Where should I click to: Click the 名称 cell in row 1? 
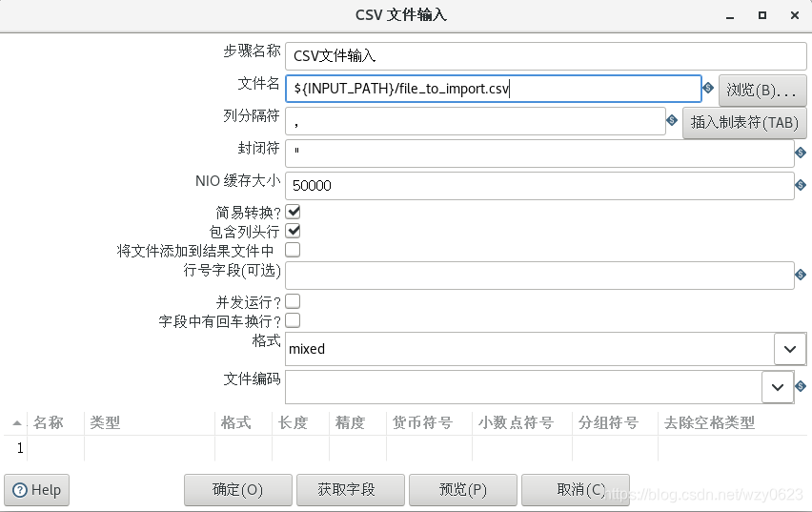(x=55, y=448)
